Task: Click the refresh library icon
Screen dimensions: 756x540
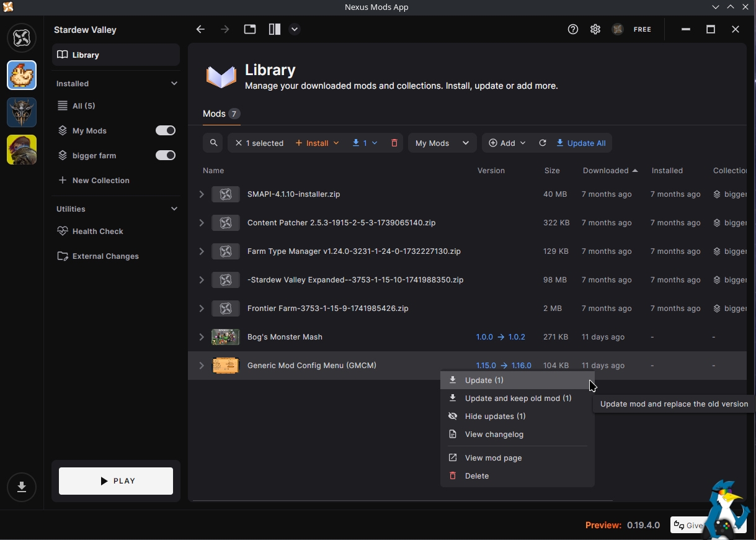Action: point(543,143)
